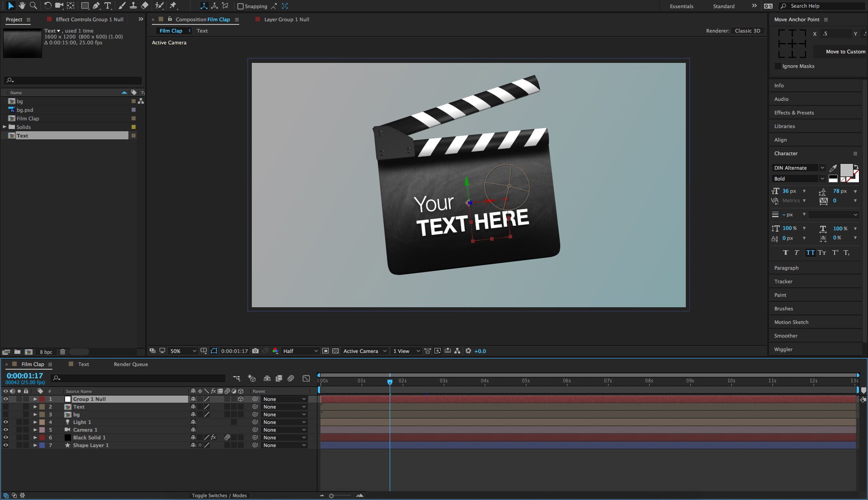Viewport: 868px width, 500px height.
Task: Open the Active Camera view dropdown
Action: tap(365, 351)
